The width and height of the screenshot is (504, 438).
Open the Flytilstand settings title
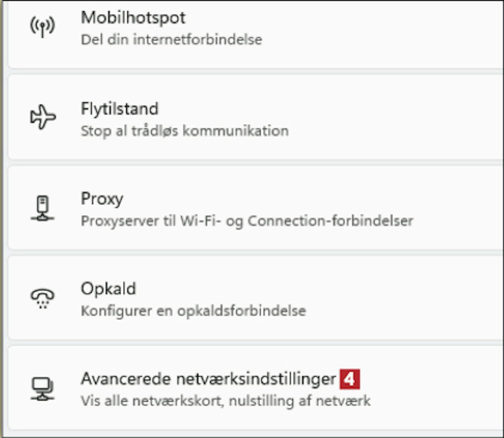(x=120, y=109)
